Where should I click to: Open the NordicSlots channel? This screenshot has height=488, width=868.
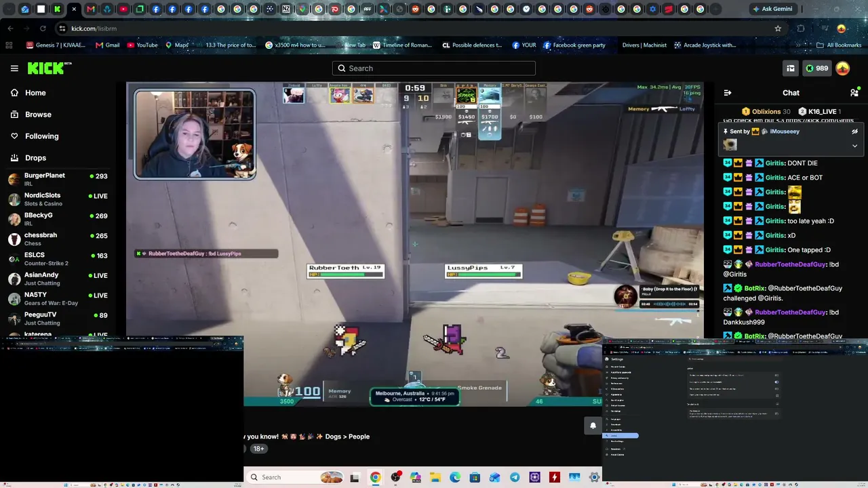click(58, 199)
